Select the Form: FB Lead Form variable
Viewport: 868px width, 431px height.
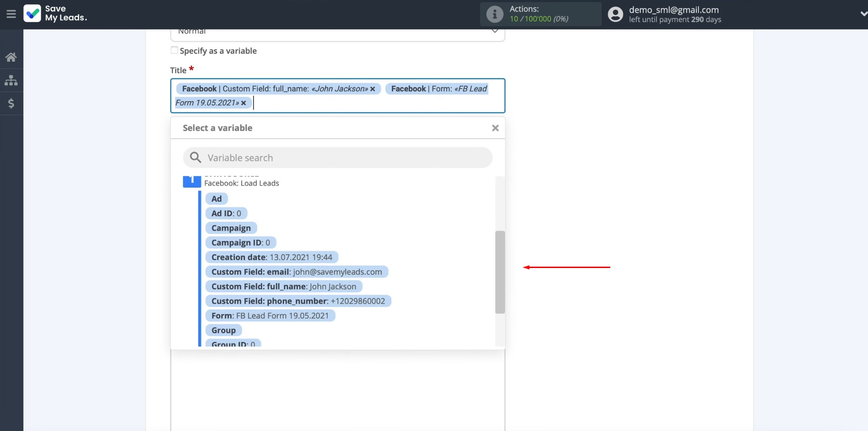pyautogui.click(x=270, y=315)
